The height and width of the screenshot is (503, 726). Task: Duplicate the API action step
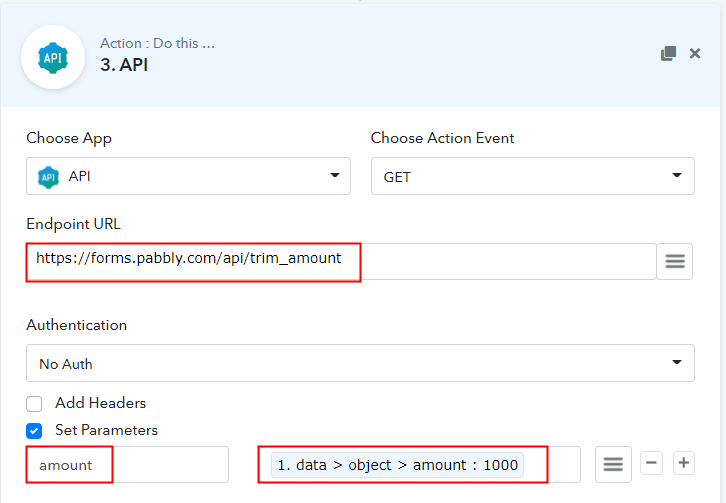click(668, 53)
